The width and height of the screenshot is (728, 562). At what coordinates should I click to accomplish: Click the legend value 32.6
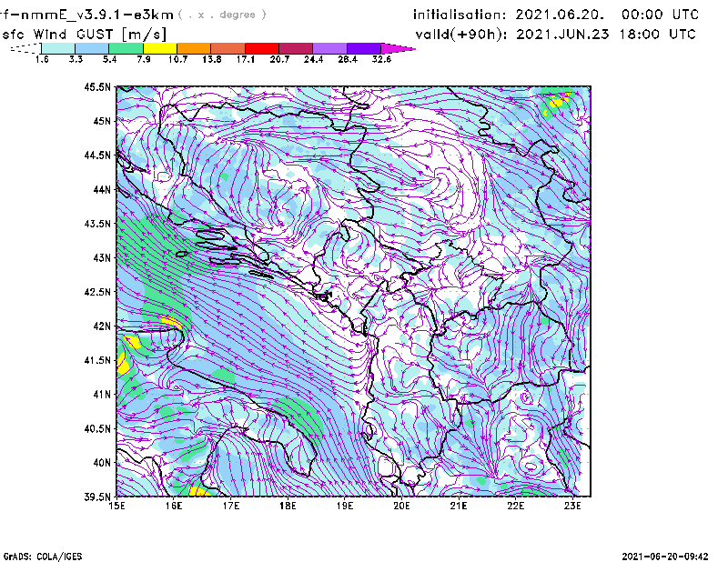click(381, 59)
